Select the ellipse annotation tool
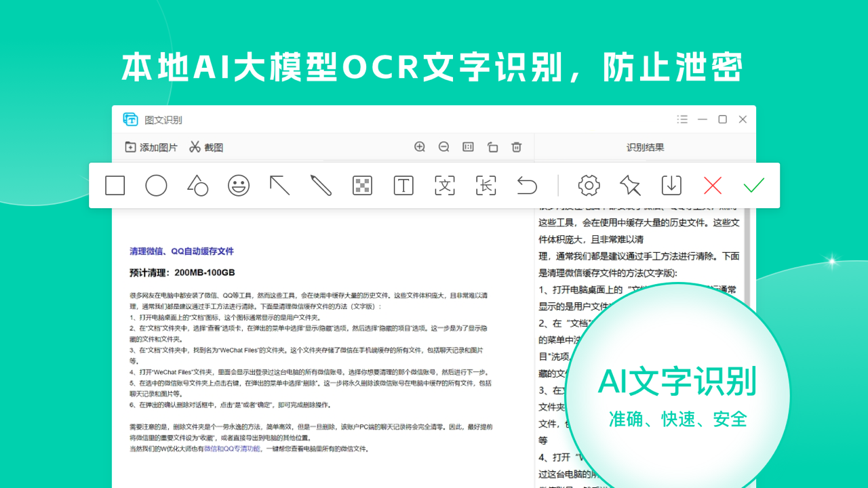The height and width of the screenshot is (488, 868). pyautogui.click(x=156, y=185)
